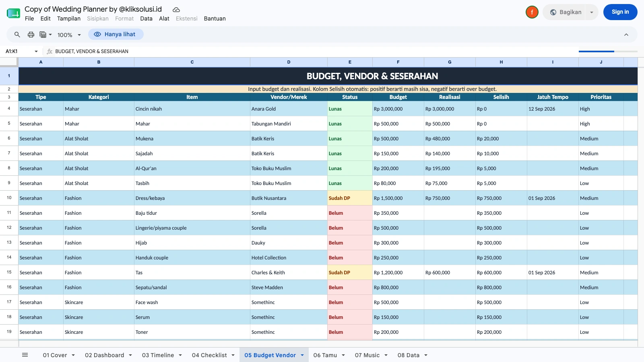The image size is (644, 362).
Task: Click the Jatuh Tempo header cell
Action: (553, 97)
